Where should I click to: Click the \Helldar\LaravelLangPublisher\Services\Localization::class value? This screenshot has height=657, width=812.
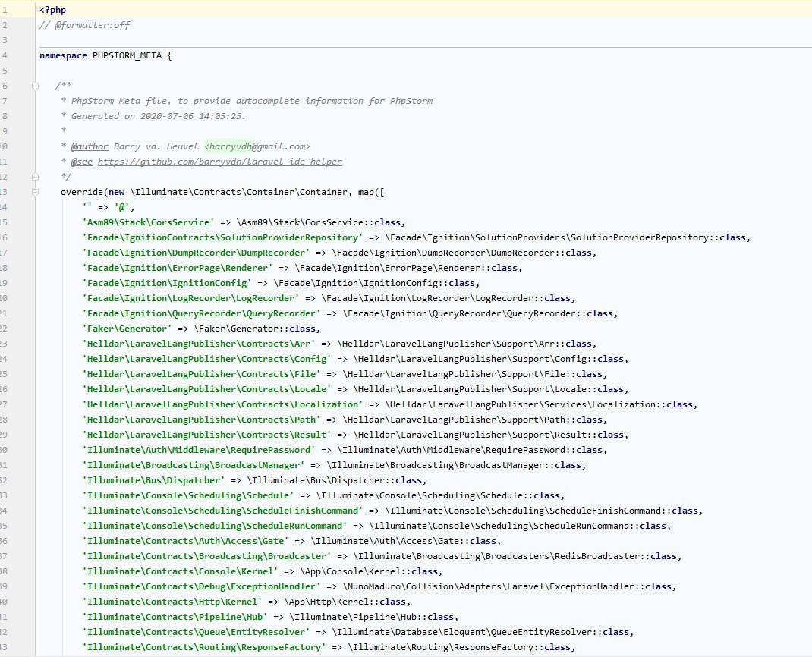click(x=539, y=404)
